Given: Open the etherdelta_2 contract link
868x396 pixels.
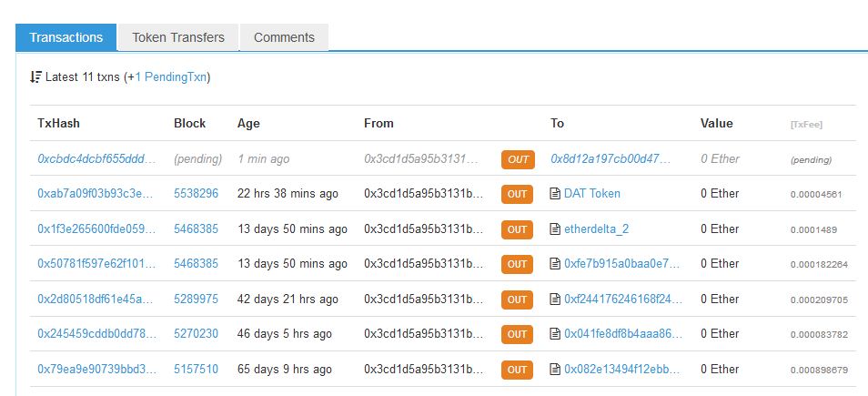Looking at the screenshot, I should 596,228.
